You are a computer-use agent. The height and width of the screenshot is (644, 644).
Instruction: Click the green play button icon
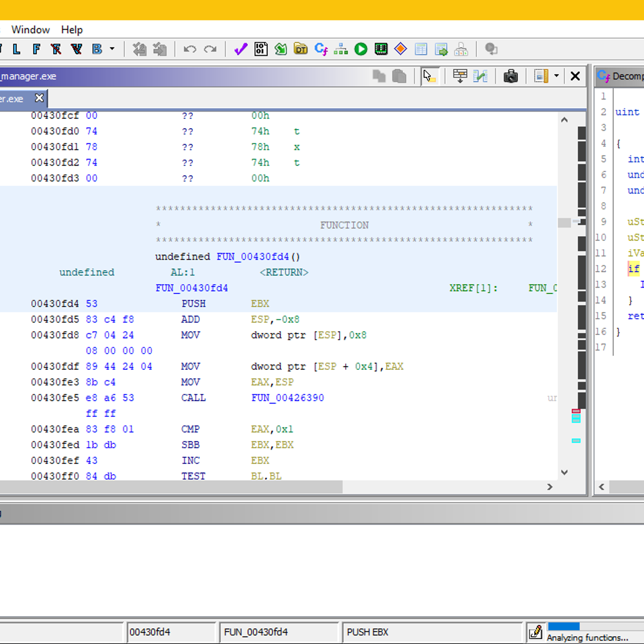tap(361, 49)
